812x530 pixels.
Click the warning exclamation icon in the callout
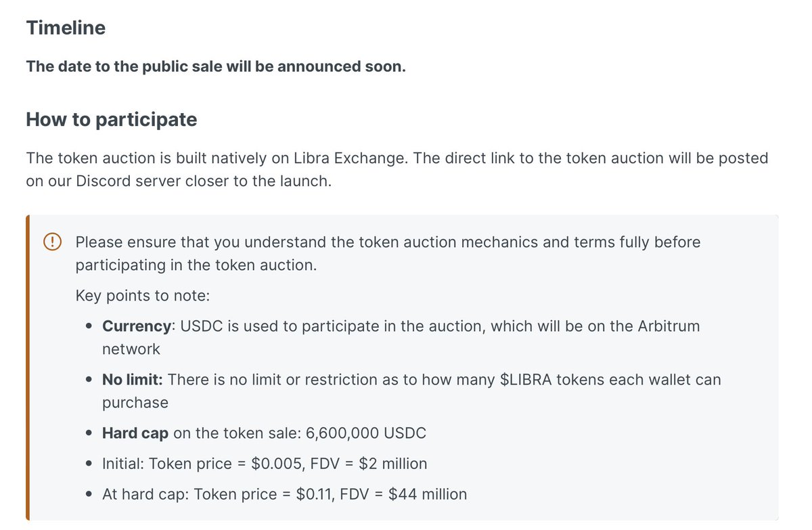(x=53, y=242)
